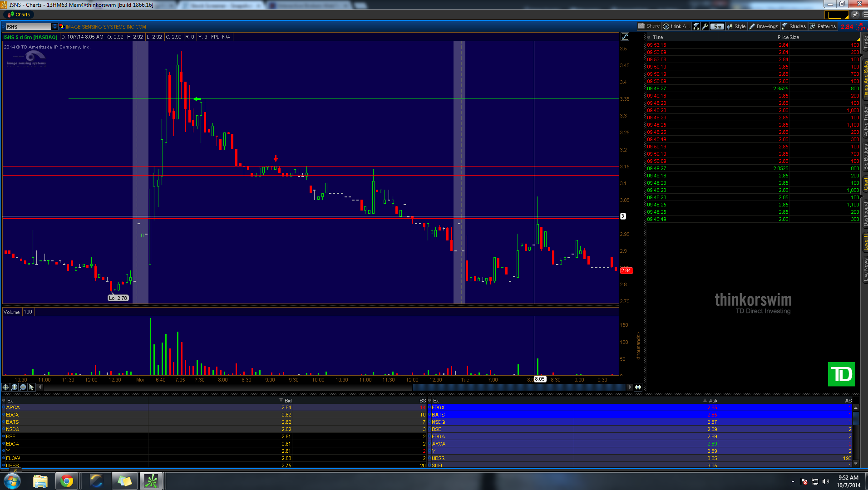Open the Drawings menu
Viewport: 868px width, 490px height.
764,26
